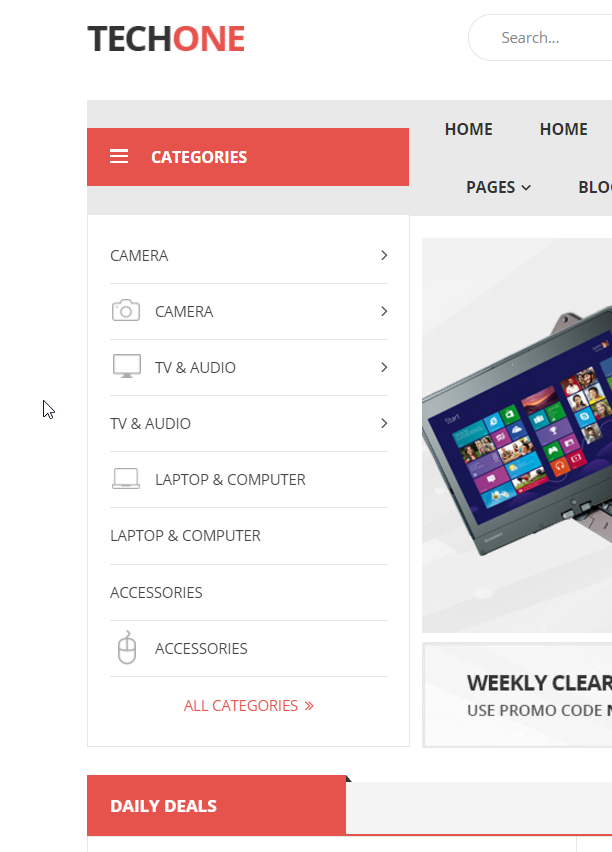The width and height of the screenshot is (612, 852).
Task: Open the All Categories link
Action: click(248, 706)
